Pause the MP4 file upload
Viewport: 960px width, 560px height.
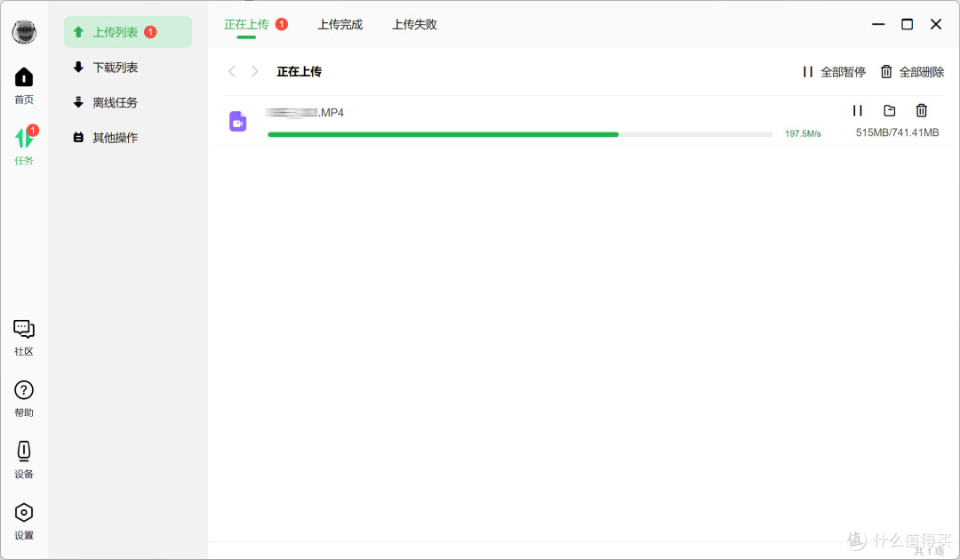[857, 111]
